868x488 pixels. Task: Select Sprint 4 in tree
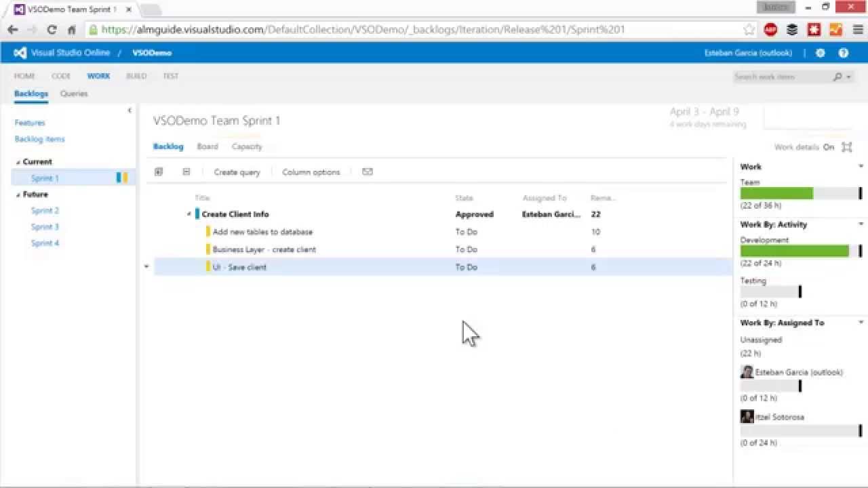[45, 243]
